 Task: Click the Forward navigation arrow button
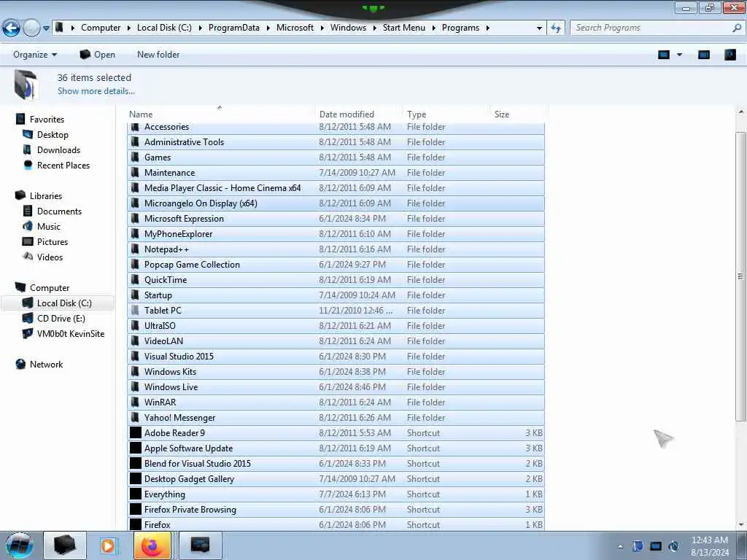(x=31, y=28)
